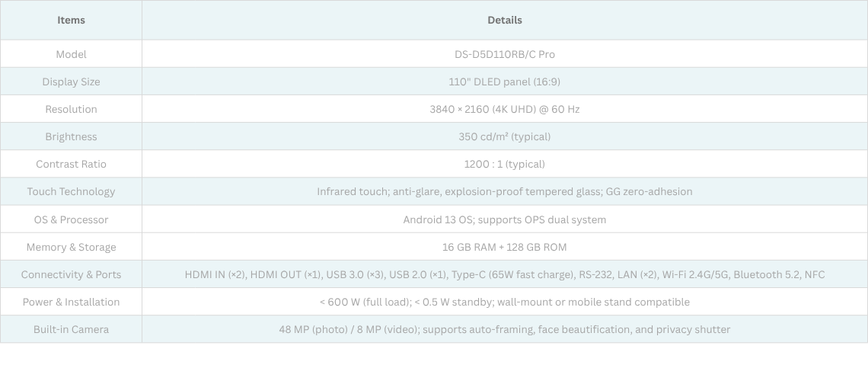Click the power consumption details text
868x381 pixels.
click(x=505, y=302)
